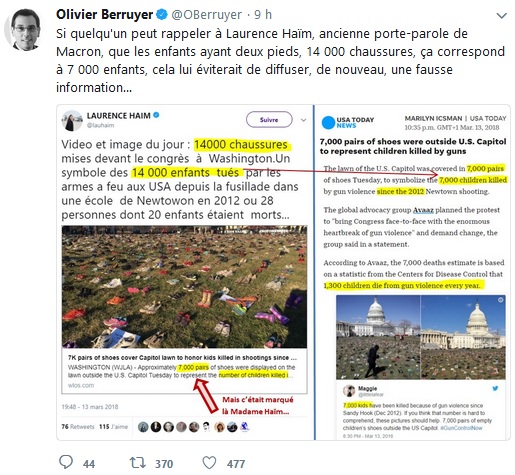The width and height of the screenshot is (515, 475).
Task: Expand the tweet options chevron at top right
Action: (502, 15)
